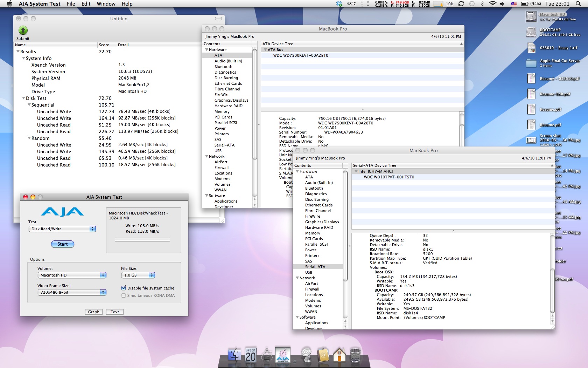Viewport: 588px width, 368px height.
Task: Select Graphics/Displays in front MacBook Pro window
Action: (322, 222)
